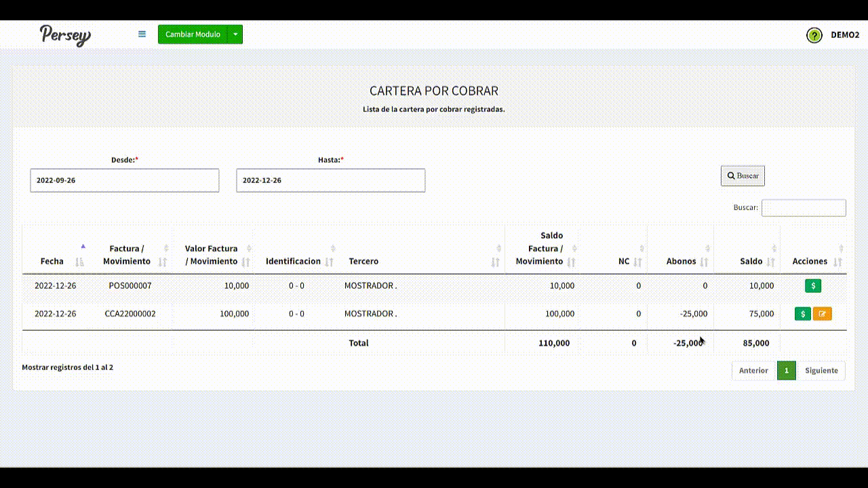Click the green payment icon for CCA22000002
Screen dimensions: 868x488
802,314
